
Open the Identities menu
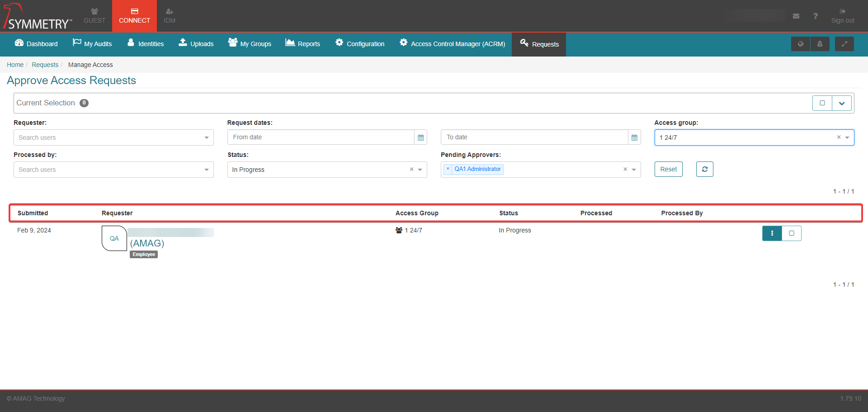[x=146, y=44]
